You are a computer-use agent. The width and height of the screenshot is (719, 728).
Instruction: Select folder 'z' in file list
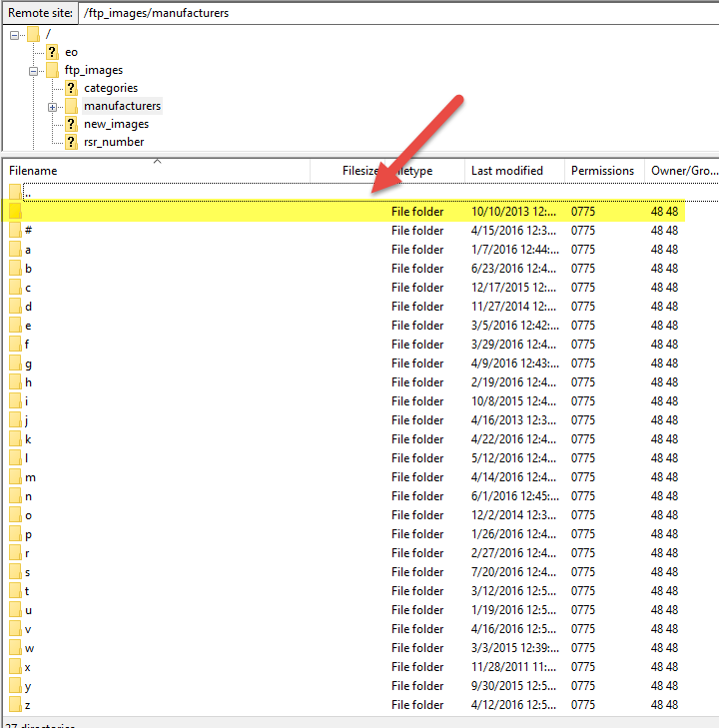[x=29, y=705]
